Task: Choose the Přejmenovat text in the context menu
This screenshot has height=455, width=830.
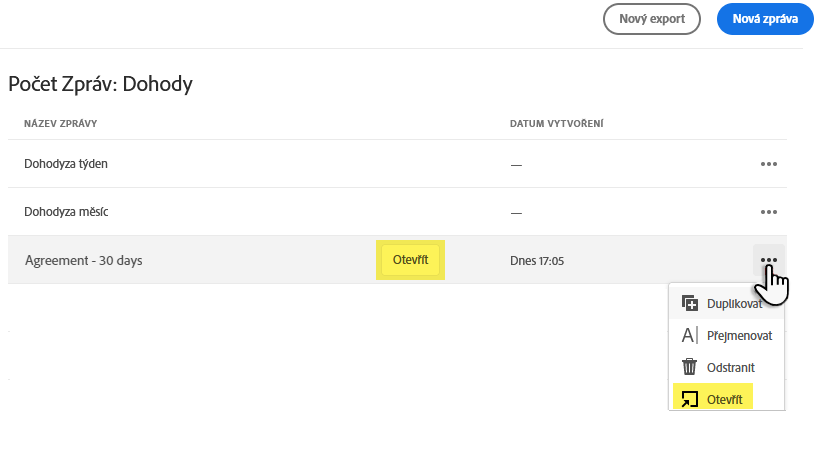Action: [x=739, y=335]
